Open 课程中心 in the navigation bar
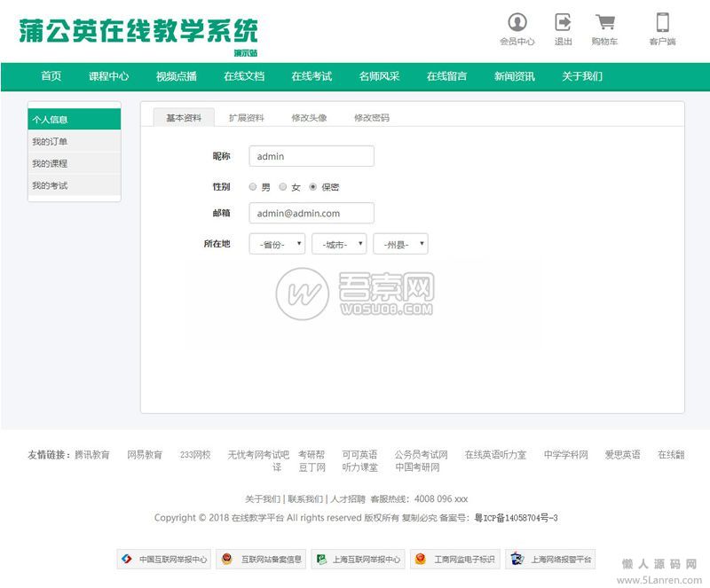The width and height of the screenshot is (710, 588). click(108, 76)
